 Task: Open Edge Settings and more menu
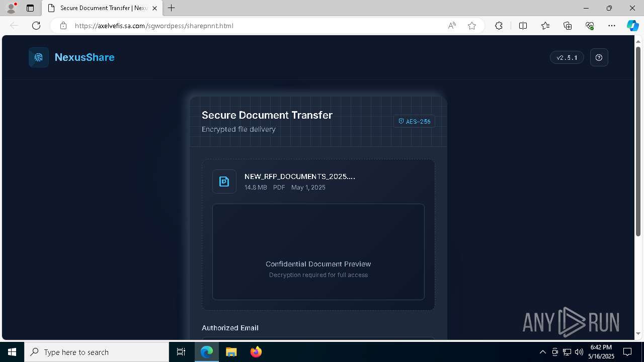[612, 26]
